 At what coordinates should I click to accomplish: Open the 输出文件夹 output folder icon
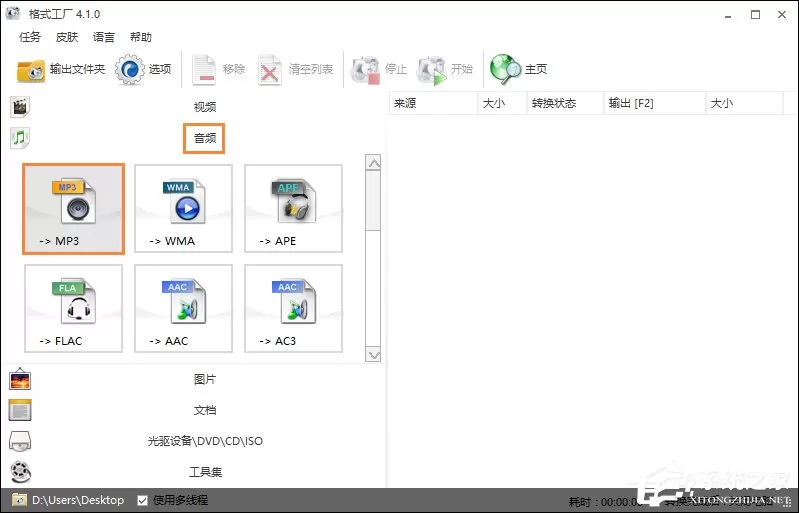31,70
